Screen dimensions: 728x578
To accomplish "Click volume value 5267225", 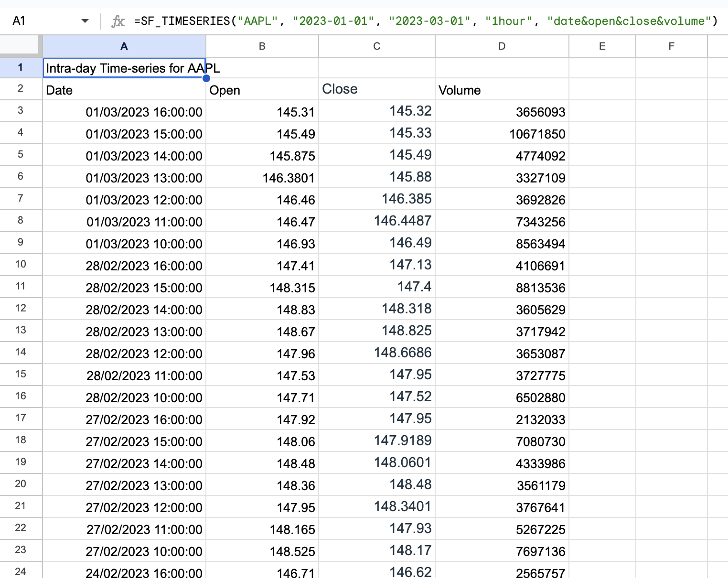I will pyautogui.click(x=502, y=529).
